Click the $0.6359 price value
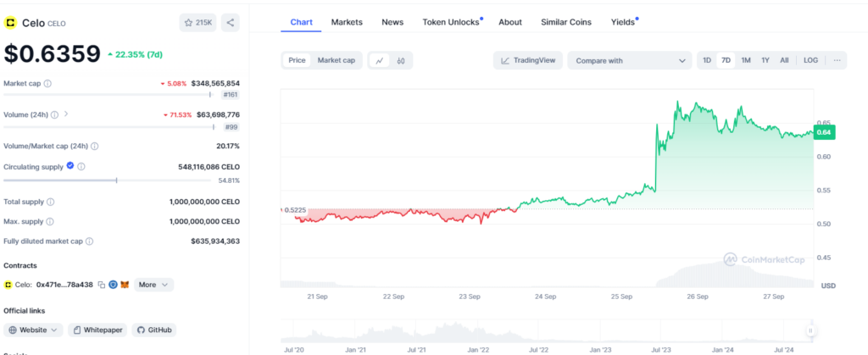This screenshot has width=868, height=355. point(53,53)
